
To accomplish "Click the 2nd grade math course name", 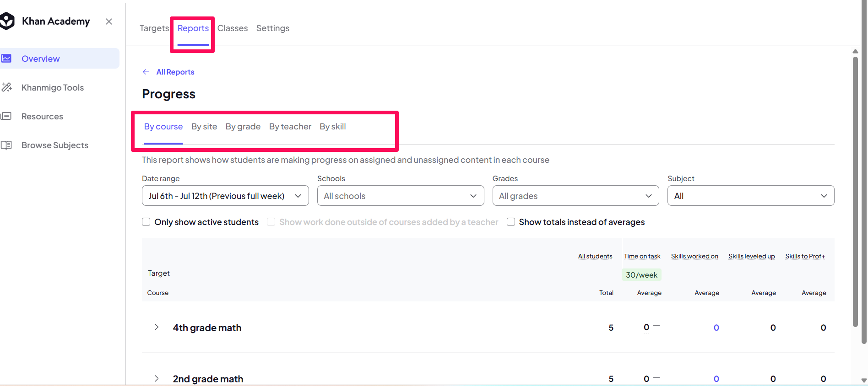I will 208,379.
